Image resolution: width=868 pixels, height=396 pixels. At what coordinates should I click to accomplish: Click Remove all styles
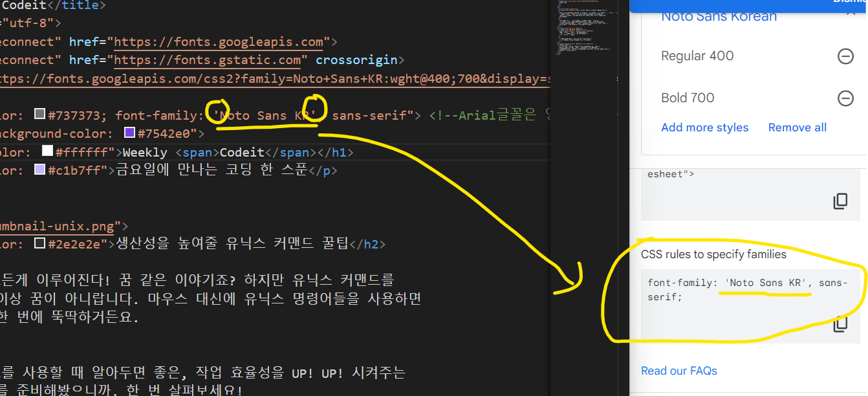click(797, 127)
